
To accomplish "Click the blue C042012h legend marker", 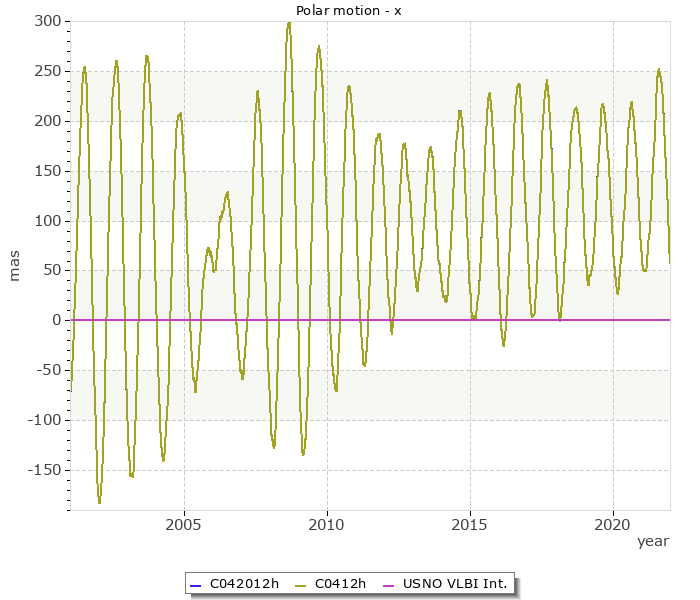I will pyautogui.click(x=195, y=584).
